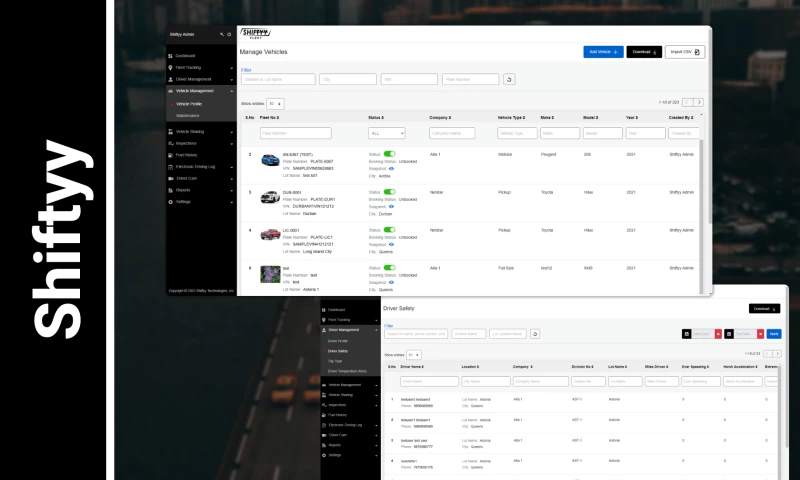
Task: Toggle status switch for the 'test' vehicle
Action: pyautogui.click(x=389, y=268)
